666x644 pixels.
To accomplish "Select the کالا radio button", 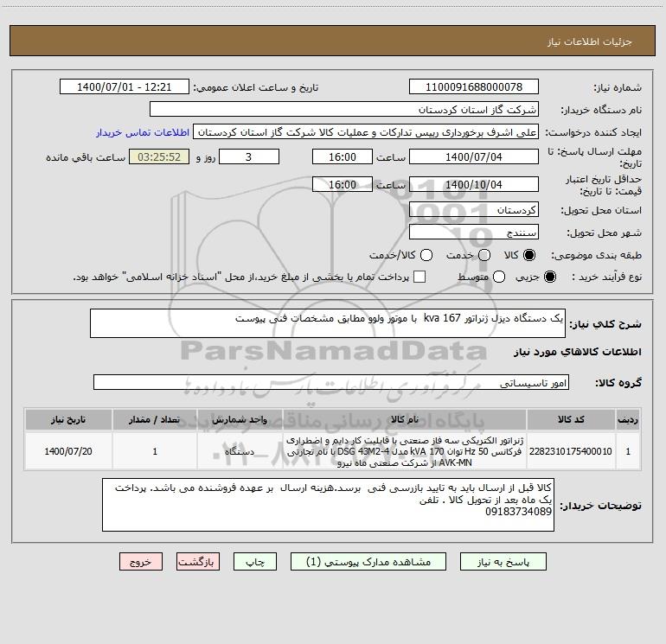I will coord(529,255).
